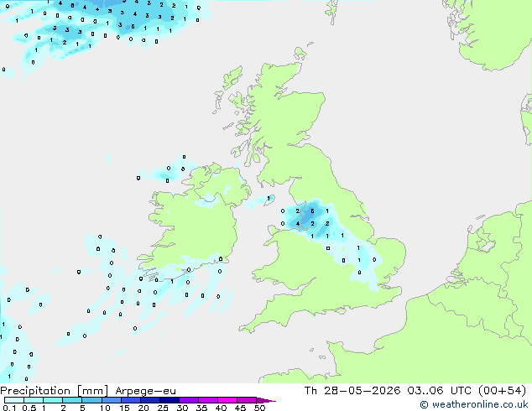Click the '03..06 UTC' time range text

(x=440, y=391)
